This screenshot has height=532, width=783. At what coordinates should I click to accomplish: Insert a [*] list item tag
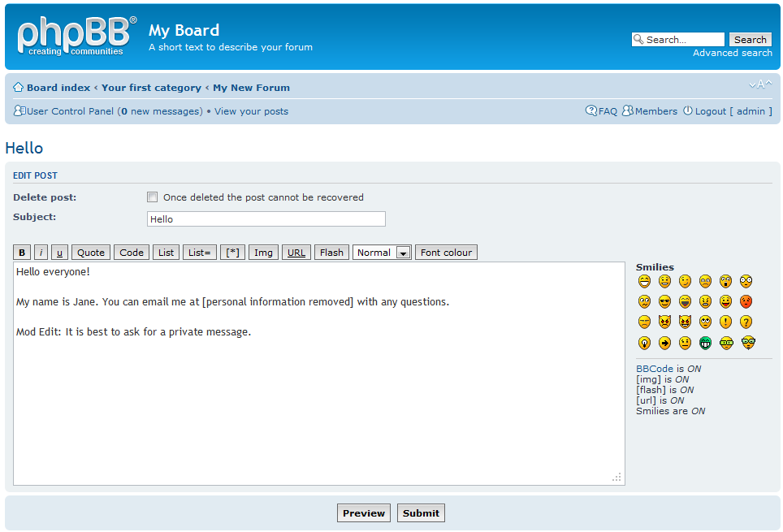click(x=232, y=253)
